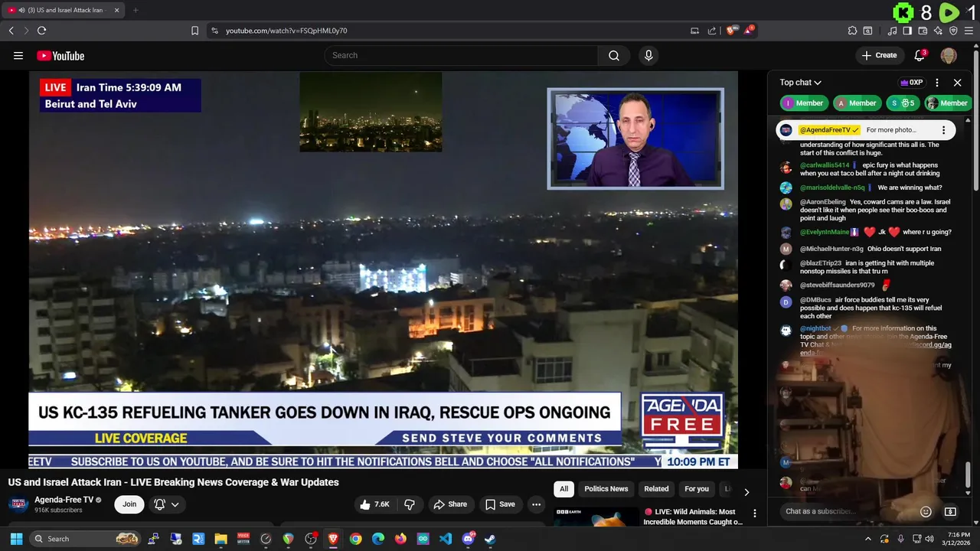Click the first purple I Member chip
This screenshot has width=980, height=551.
pos(803,103)
